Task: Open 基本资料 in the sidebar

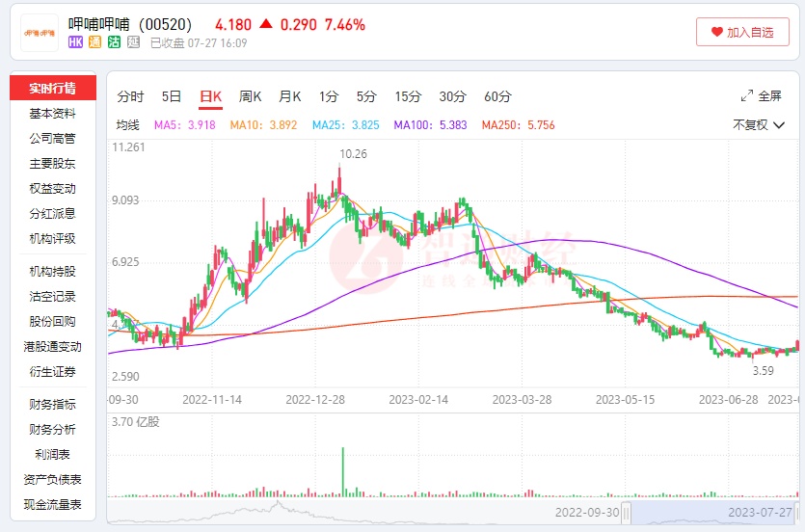Action: tap(52, 114)
